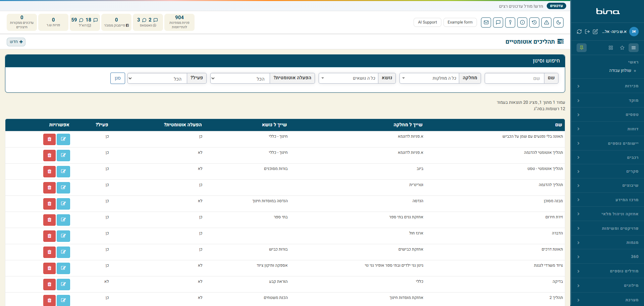Edit row תהליך להדגמה
644x306 pixels.
63,187
